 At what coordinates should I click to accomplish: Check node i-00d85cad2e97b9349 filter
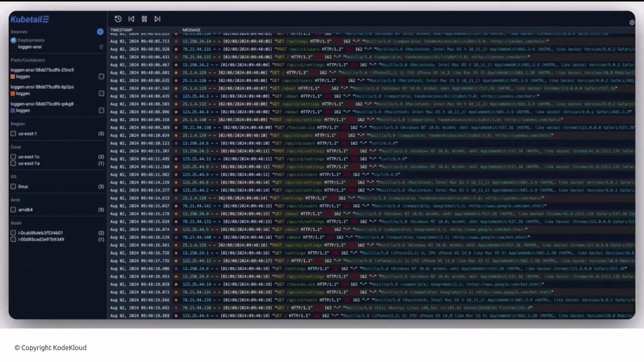pyautogui.click(x=13, y=239)
